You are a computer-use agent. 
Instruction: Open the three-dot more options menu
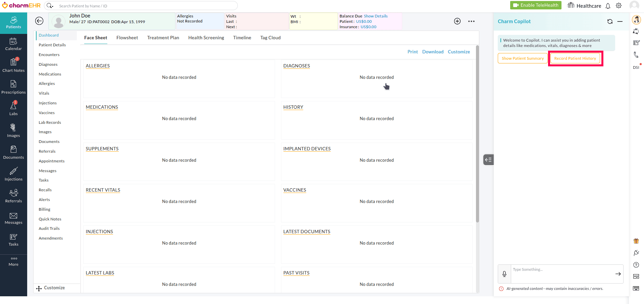point(471,21)
